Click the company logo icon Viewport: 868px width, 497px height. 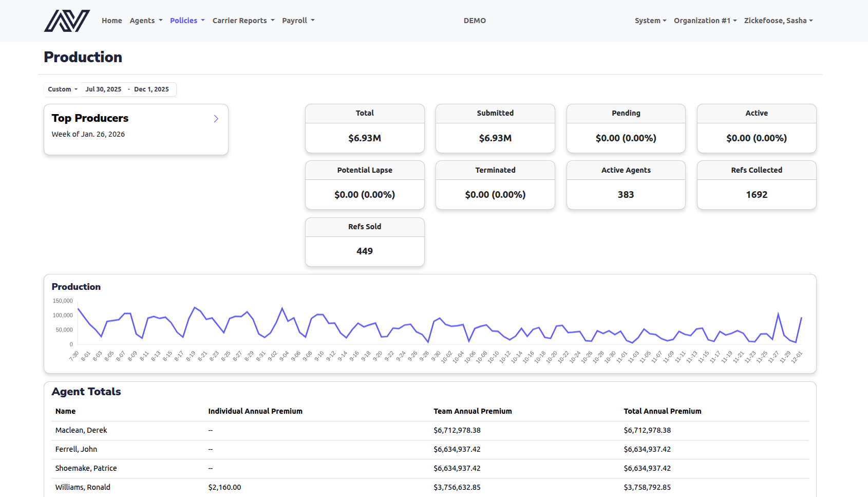click(67, 21)
